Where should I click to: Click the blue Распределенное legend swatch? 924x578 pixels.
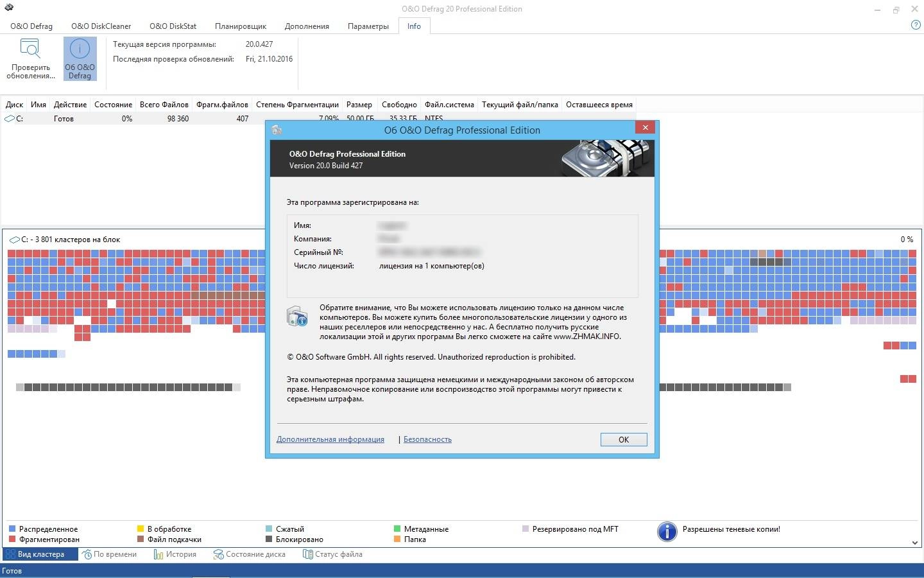click(x=12, y=529)
